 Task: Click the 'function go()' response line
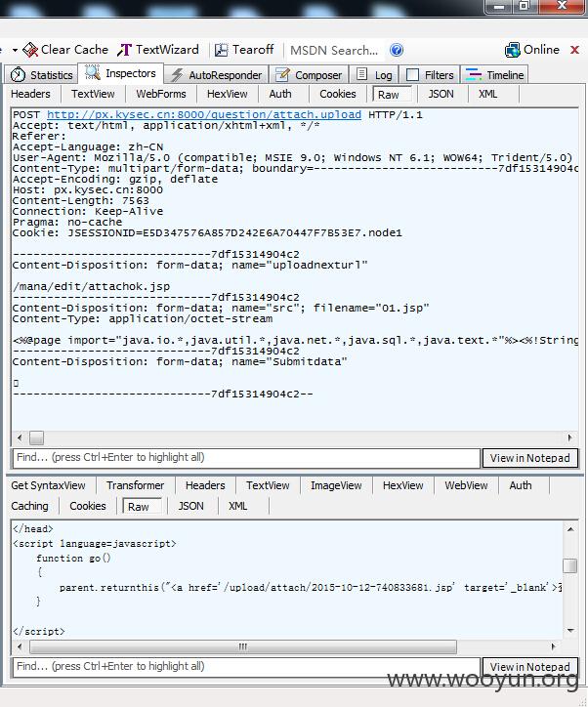coord(73,559)
